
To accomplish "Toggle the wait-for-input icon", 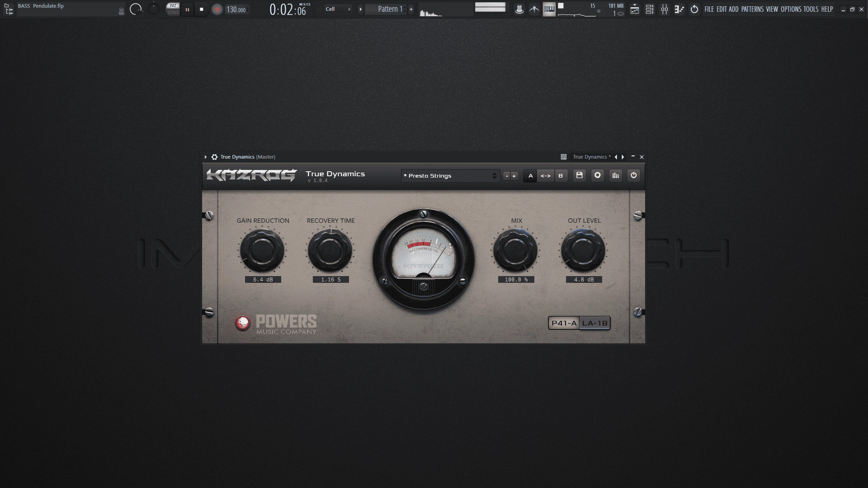I will point(534,9).
